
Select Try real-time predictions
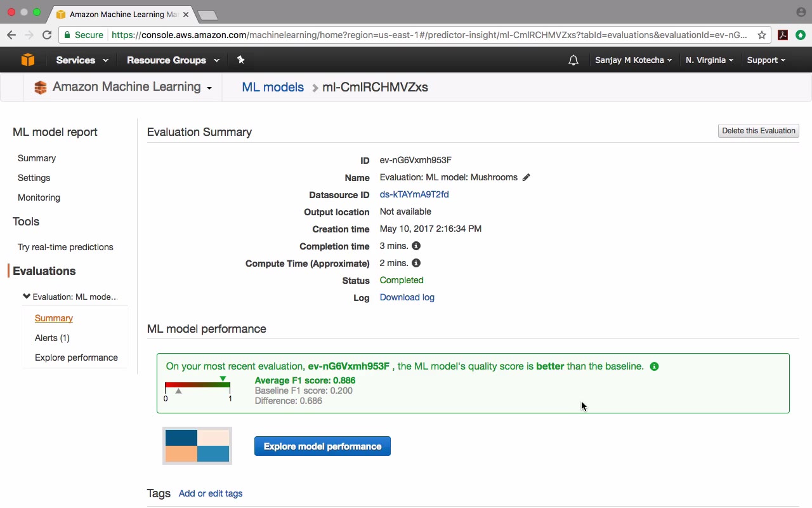65,247
